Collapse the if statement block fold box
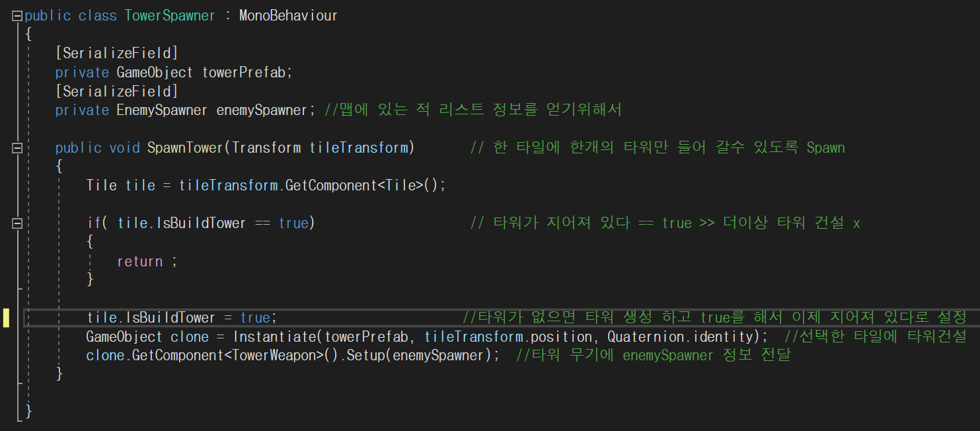Image resolution: width=980 pixels, height=431 pixels. [17, 223]
